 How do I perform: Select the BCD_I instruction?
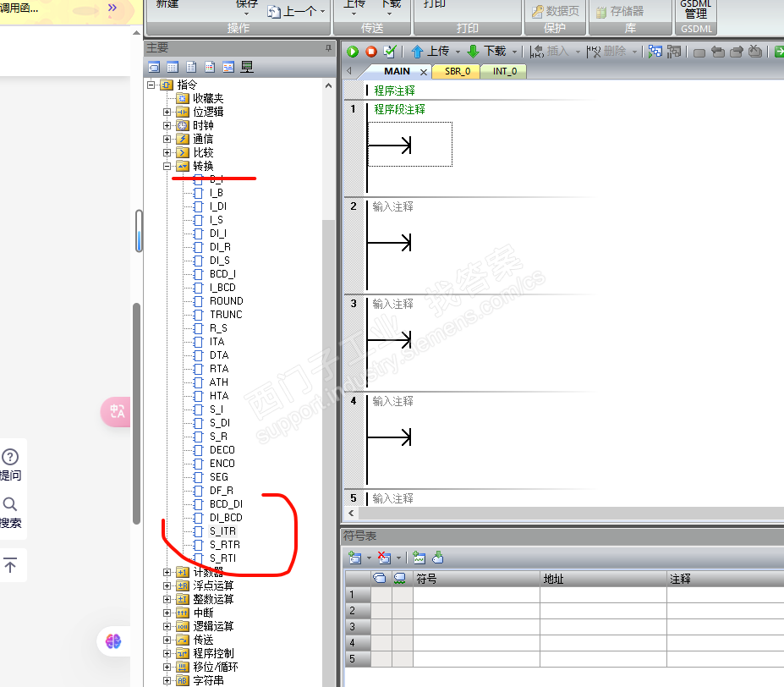click(x=222, y=273)
